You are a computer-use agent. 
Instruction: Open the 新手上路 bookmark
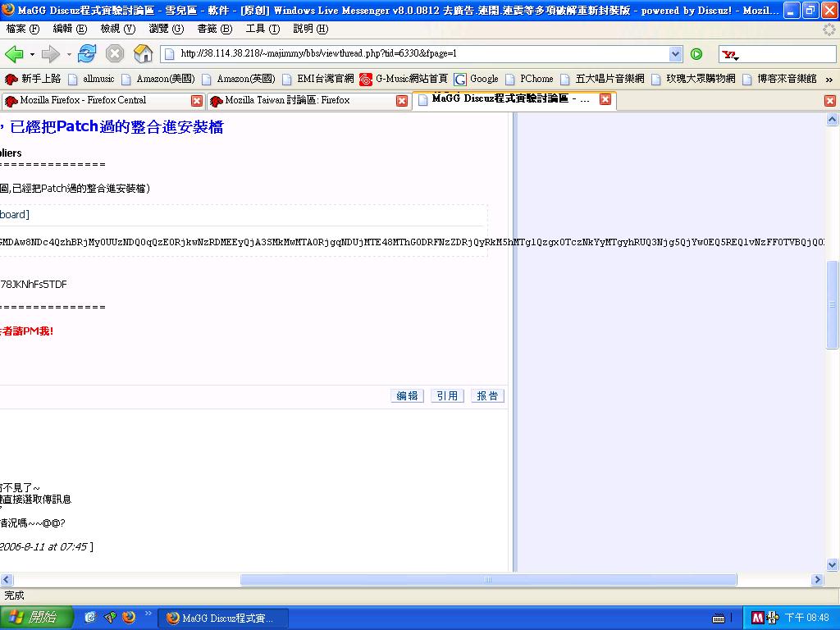coord(33,80)
